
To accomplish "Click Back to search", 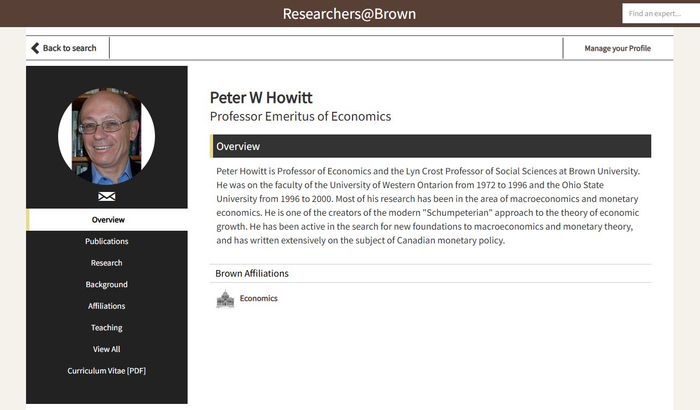I will click(x=69, y=48).
